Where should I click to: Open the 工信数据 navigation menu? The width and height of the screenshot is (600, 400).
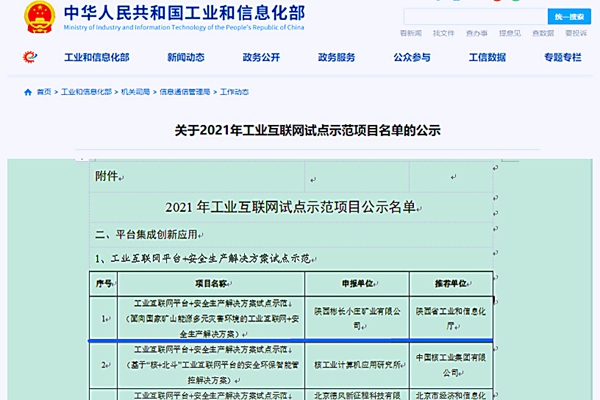point(488,57)
